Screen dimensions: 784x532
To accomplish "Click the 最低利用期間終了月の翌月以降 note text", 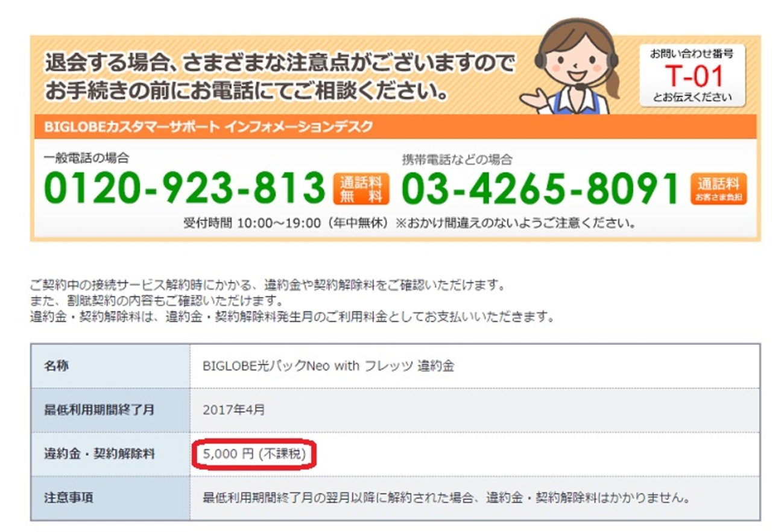I will click(x=446, y=499).
